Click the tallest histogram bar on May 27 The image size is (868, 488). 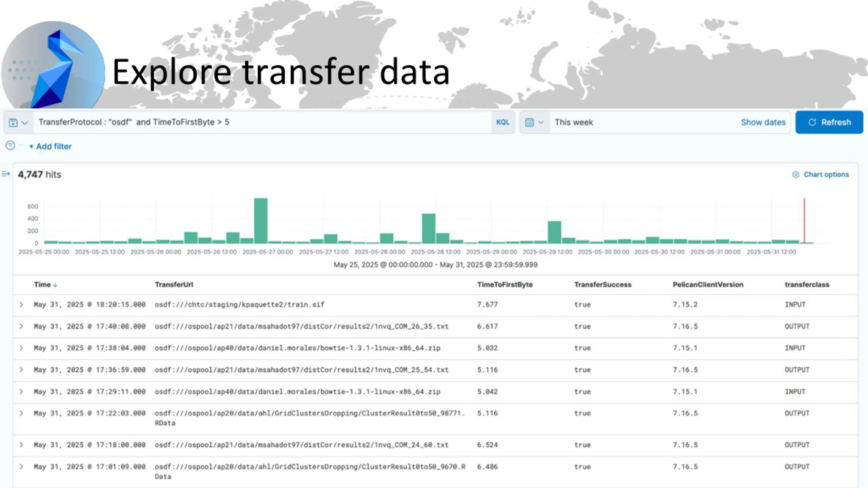click(x=261, y=220)
